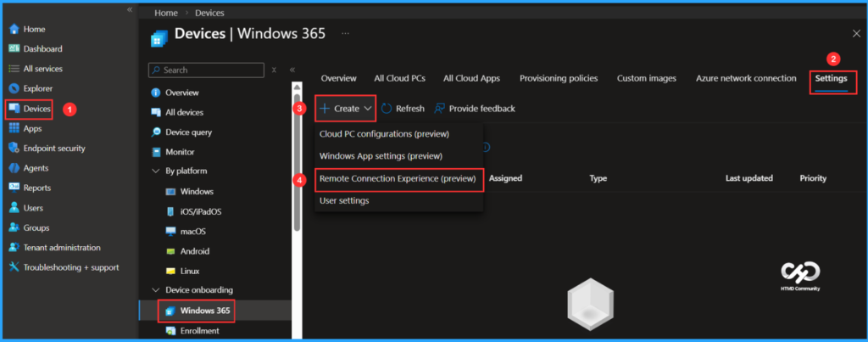868x342 pixels.
Task: Open the Provisioning policies tab
Action: click(x=559, y=79)
